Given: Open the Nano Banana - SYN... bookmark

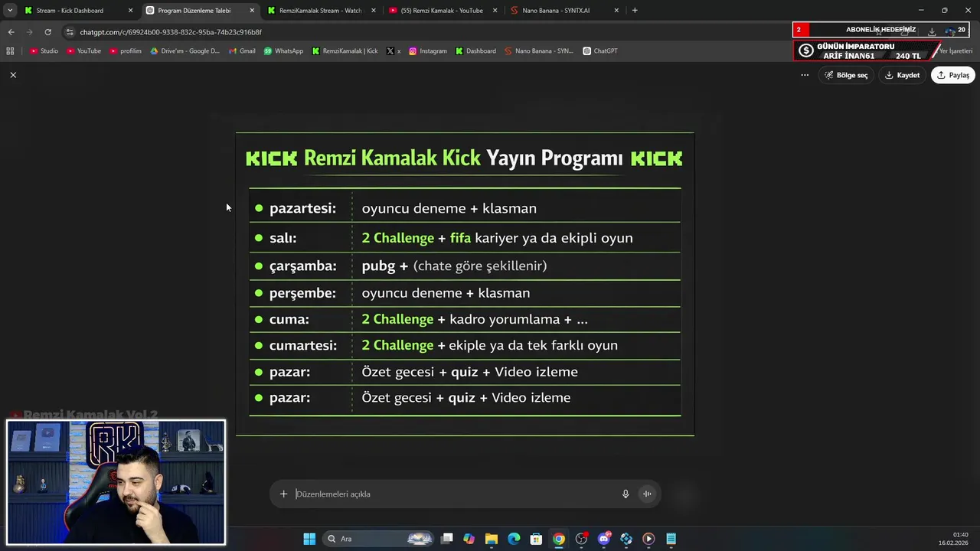Looking at the screenshot, I should click(x=539, y=51).
